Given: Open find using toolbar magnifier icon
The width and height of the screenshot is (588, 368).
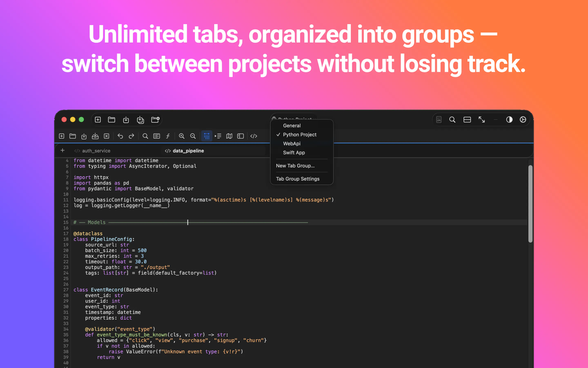Looking at the screenshot, I should 145,136.
